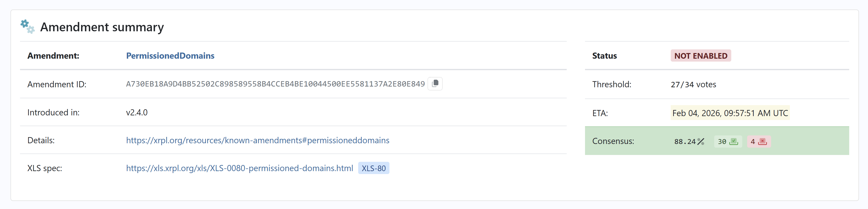The image size is (868, 209).
Task: Click the percent icon next to 88.24
Action: 701,142
